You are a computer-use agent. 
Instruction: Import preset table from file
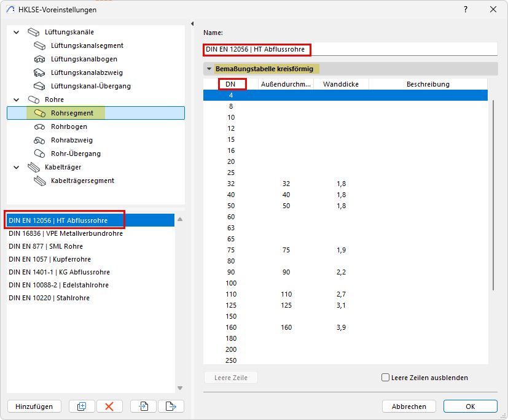(144, 406)
